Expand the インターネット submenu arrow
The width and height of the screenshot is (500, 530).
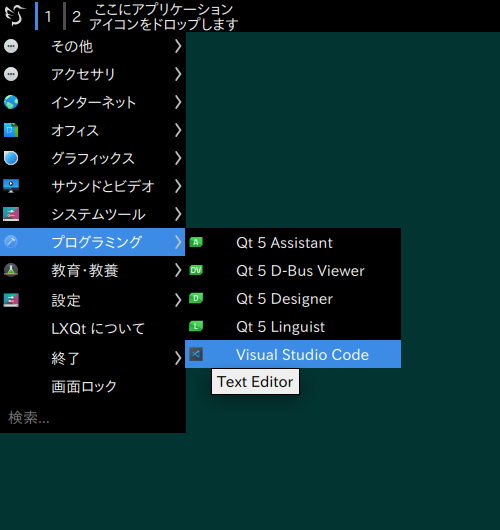coord(178,102)
